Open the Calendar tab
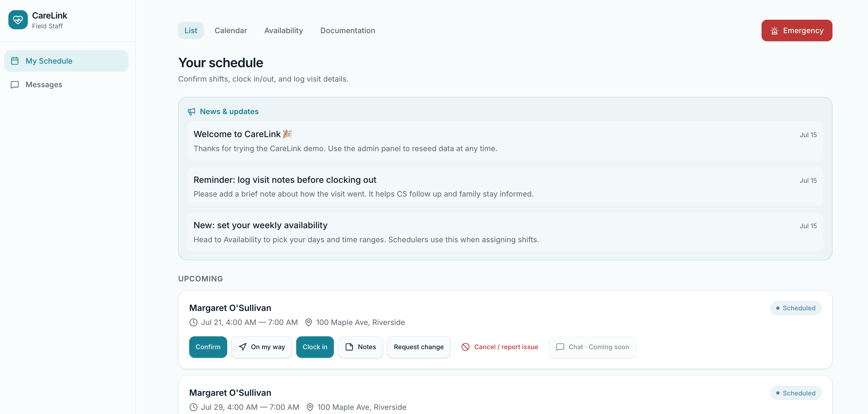This screenshot has width=868, height=414. [231, 31]
